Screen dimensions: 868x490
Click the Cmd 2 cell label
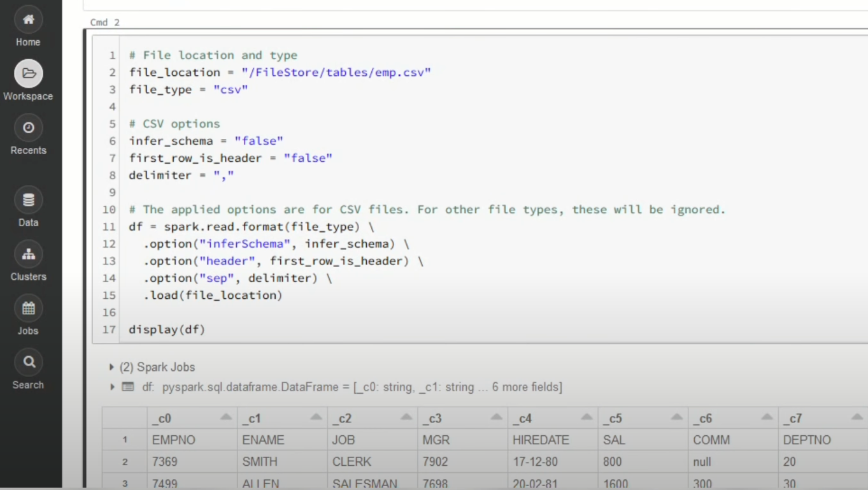pos(104,22)
